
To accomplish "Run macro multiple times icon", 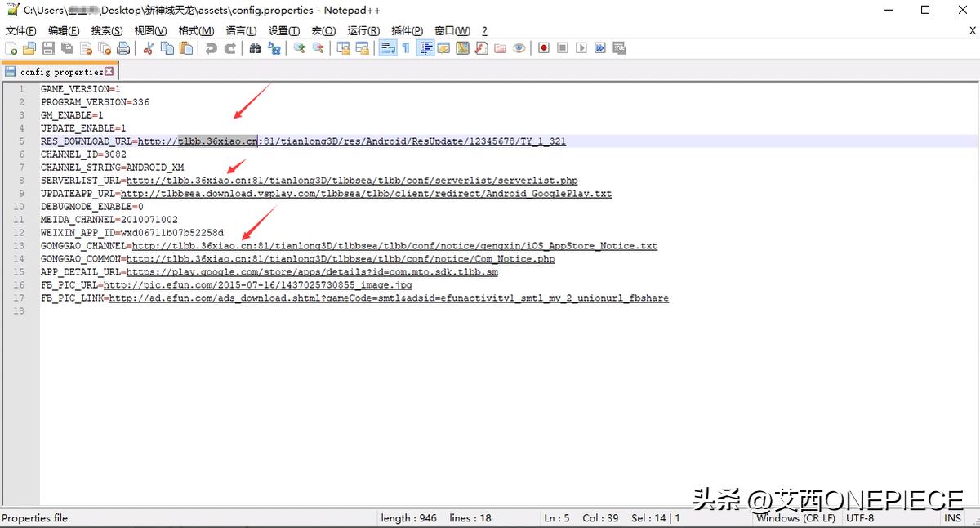I will (x=600, y=48).
